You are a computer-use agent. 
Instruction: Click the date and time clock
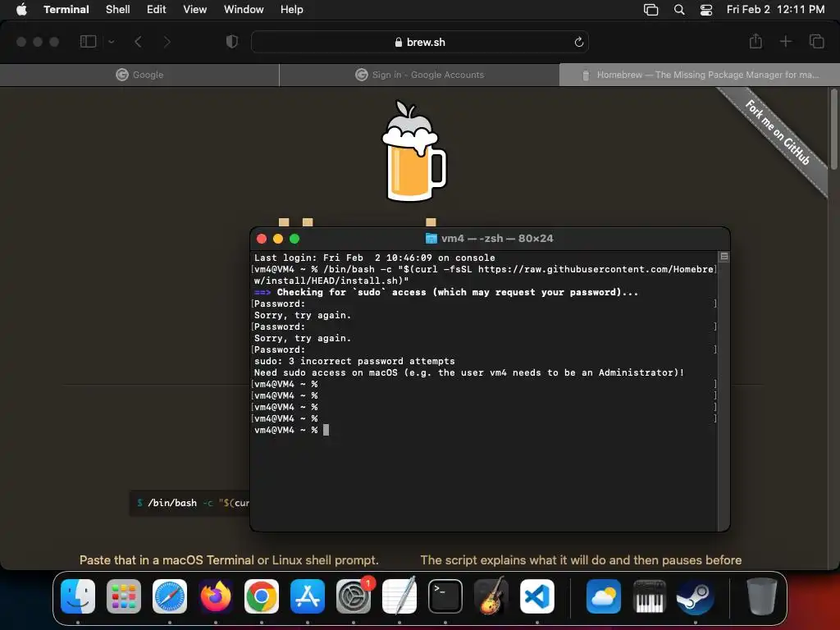point(775,9)
